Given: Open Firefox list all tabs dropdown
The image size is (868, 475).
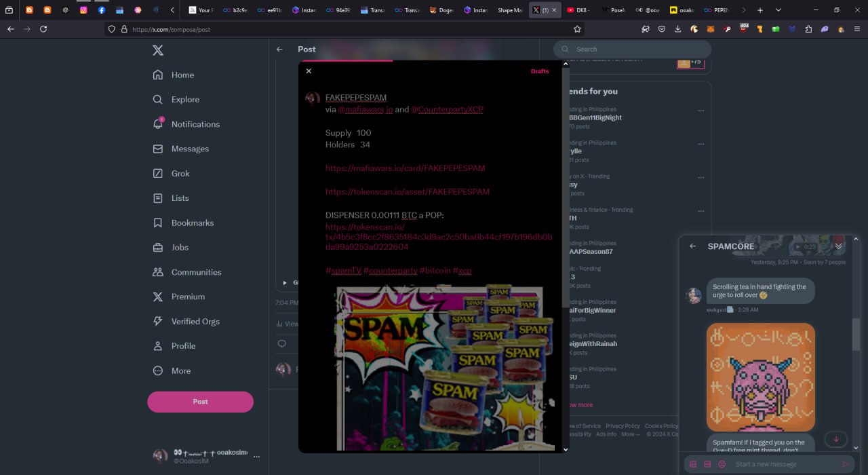Looking at the screenshot, I should pyautogui.click(x=778, y=10).
